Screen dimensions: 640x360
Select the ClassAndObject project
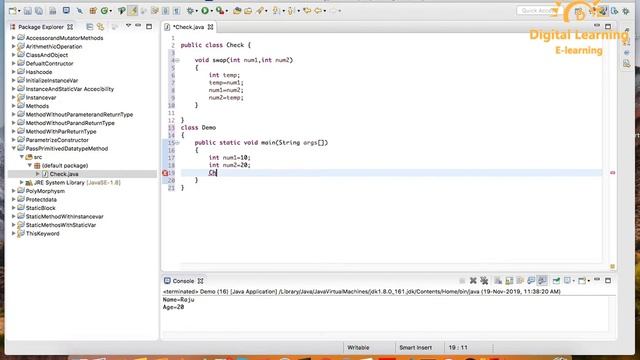pos(47,55)
